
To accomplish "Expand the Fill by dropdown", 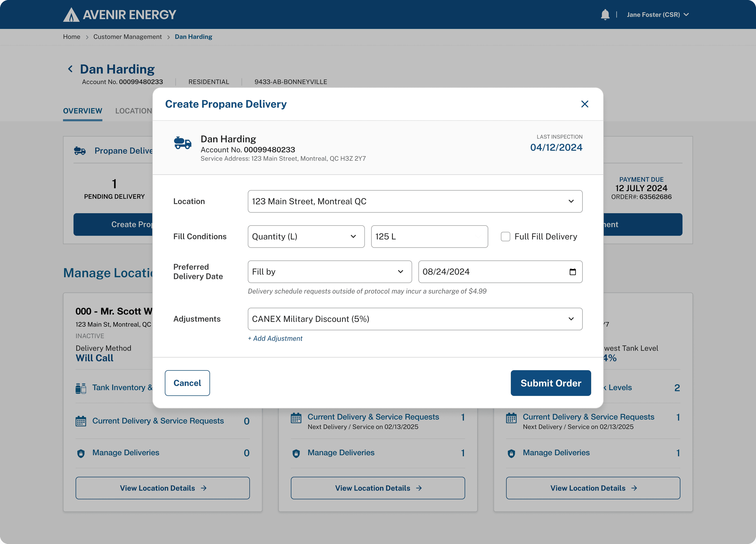I will [x=330, y=272].
